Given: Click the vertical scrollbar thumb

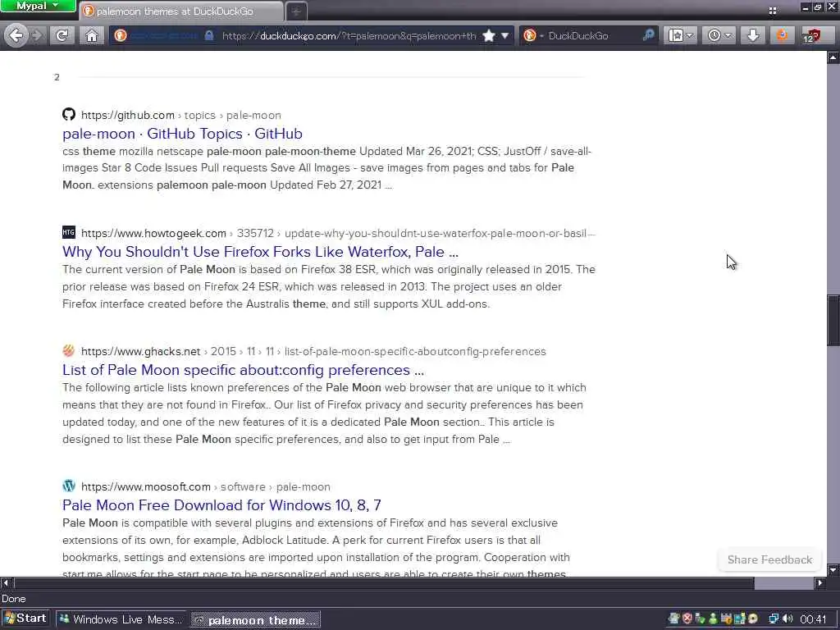Looking at the screenshot, I should click(833, 320).
